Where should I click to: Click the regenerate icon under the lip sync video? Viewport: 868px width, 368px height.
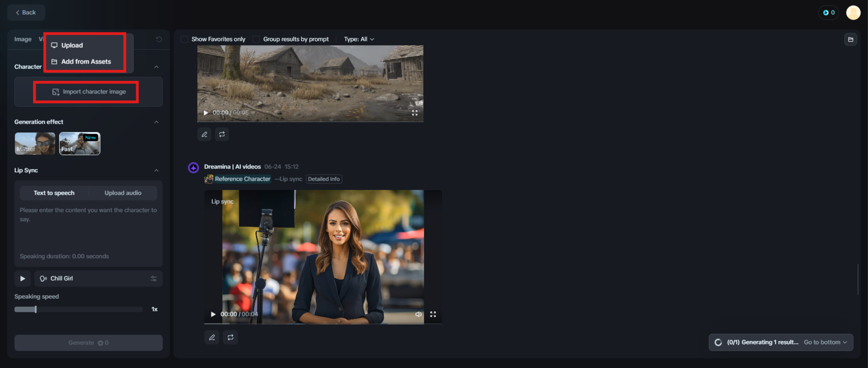[230, 337]
